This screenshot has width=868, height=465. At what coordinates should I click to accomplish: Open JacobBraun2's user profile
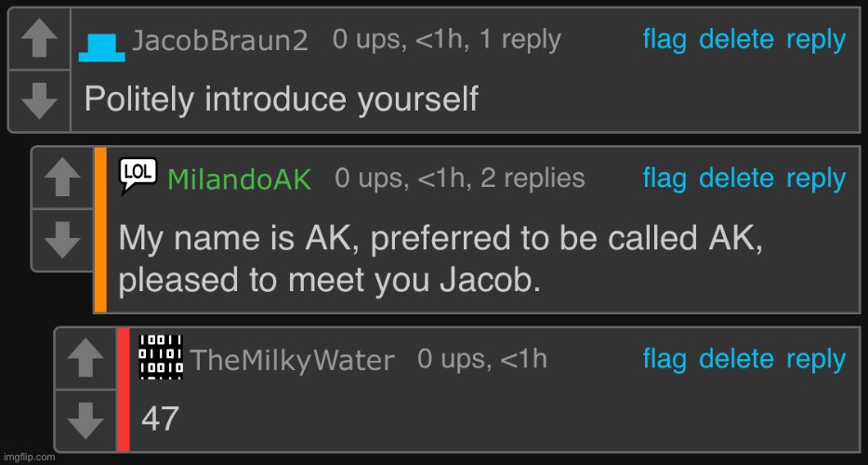coord(219,41)
